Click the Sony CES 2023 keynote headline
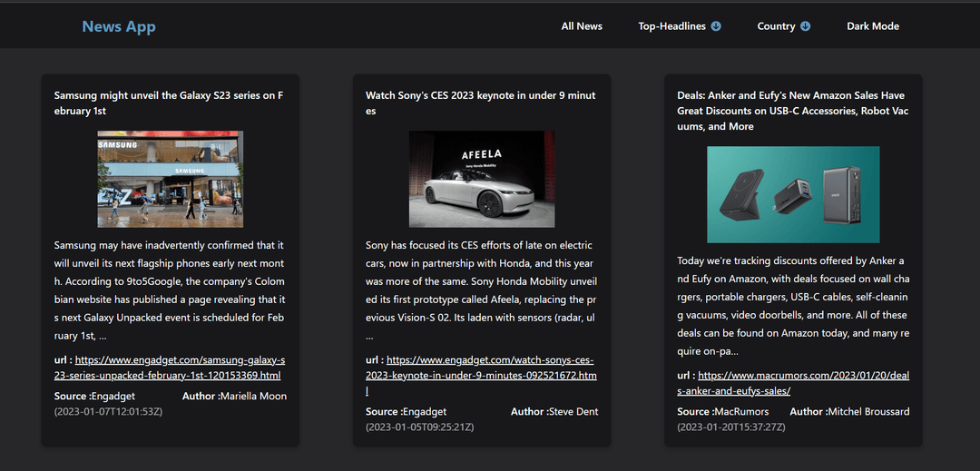980x471 pixels. (480, 103)
